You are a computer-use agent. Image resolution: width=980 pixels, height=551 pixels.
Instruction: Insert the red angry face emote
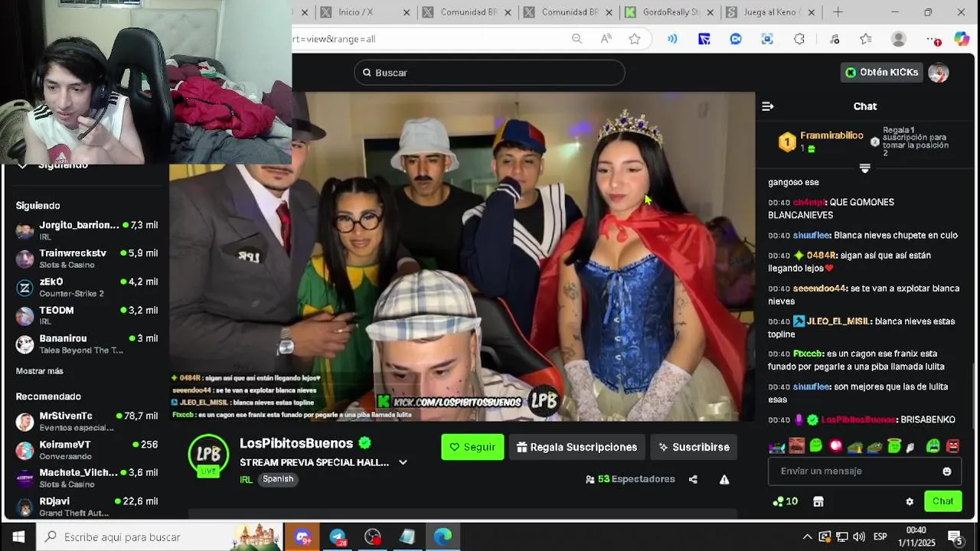click(952, 445)
